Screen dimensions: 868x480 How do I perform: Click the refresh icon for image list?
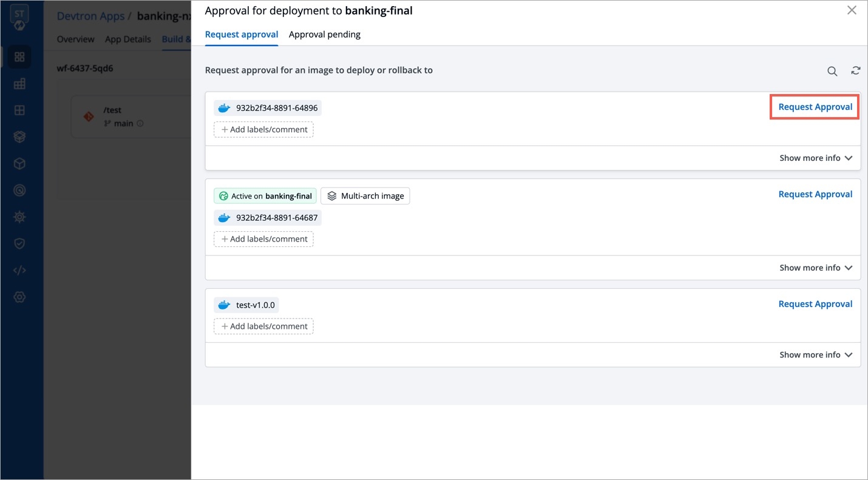tap(855, 70)
